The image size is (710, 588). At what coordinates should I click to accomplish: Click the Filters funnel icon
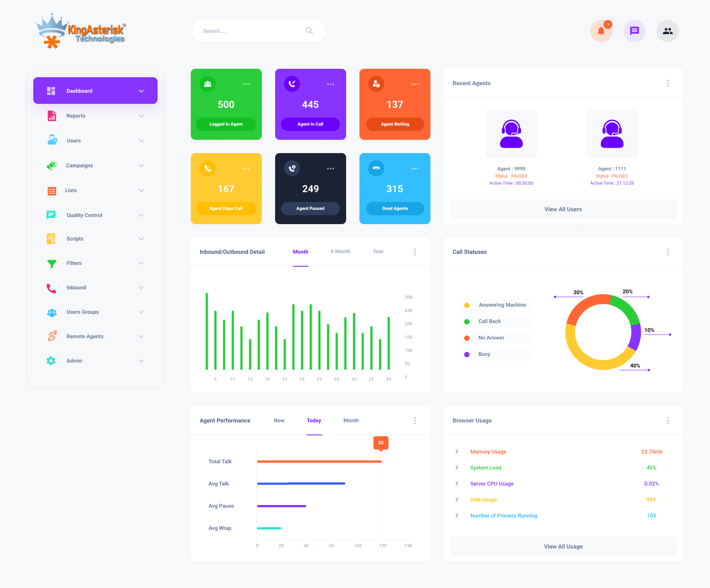pyautogui.click(x=51, y=264)
